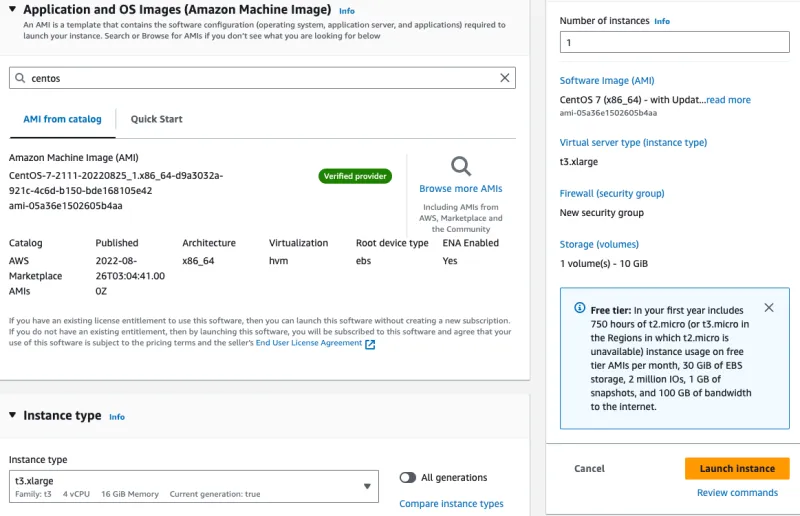Switch to the Quick Start tab
The image size is (800, 516).
tap(156, 119)
